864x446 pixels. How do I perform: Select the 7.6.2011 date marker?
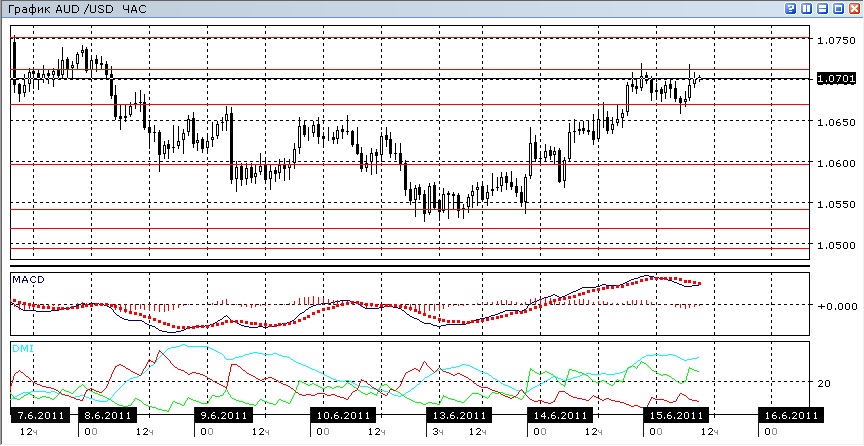tap(40, 415)
